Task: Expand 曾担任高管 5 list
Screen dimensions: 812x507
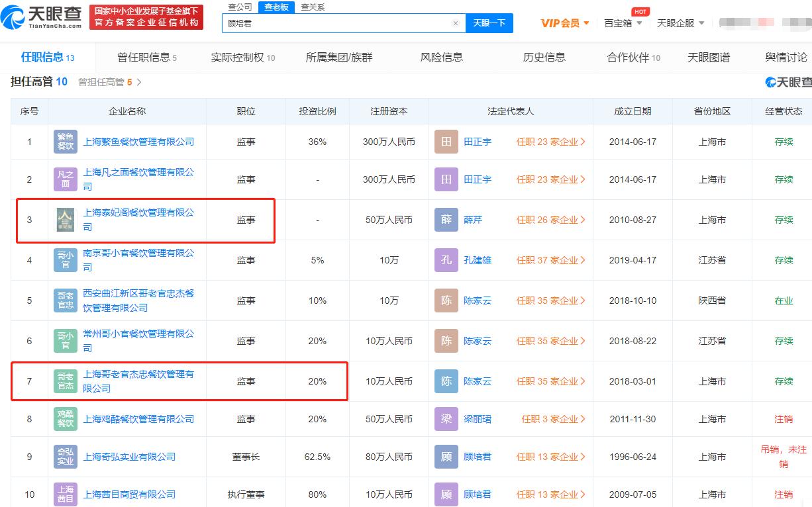Action: [110, 82]
